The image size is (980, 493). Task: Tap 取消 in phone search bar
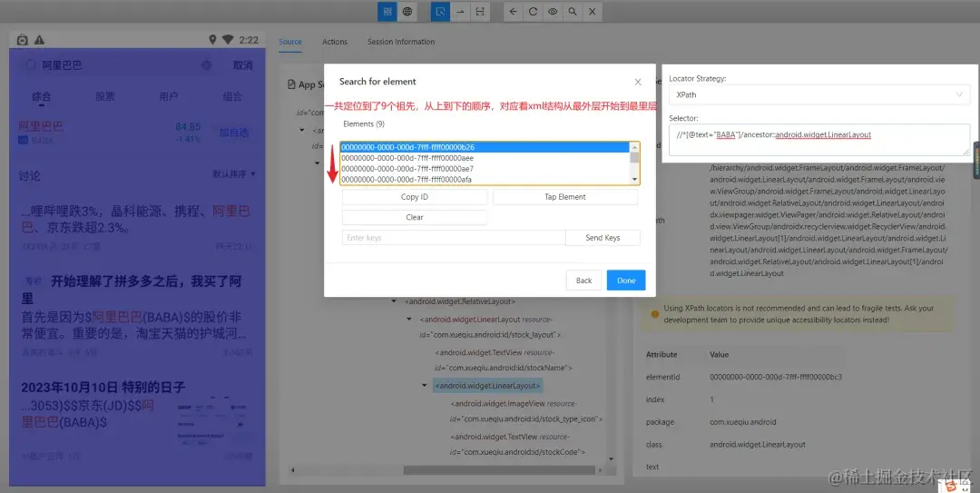click(x=243, y=65)
